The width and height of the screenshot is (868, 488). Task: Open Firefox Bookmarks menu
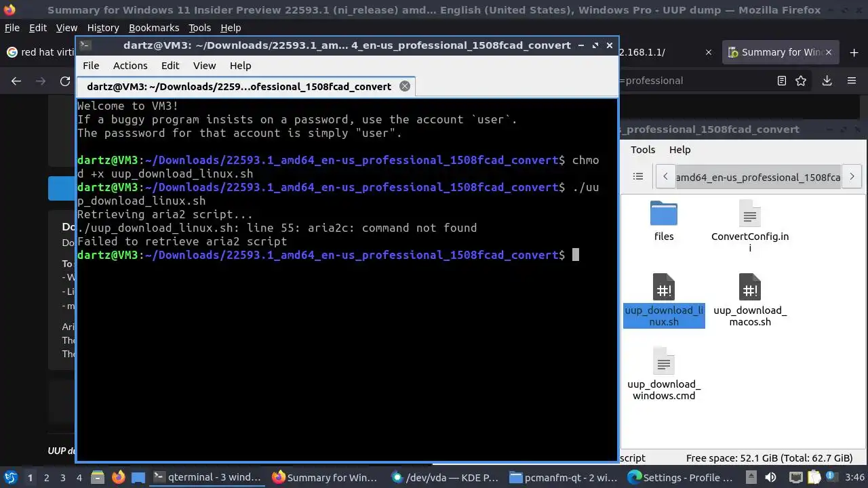pyautogui.click(x=154, y=28)
